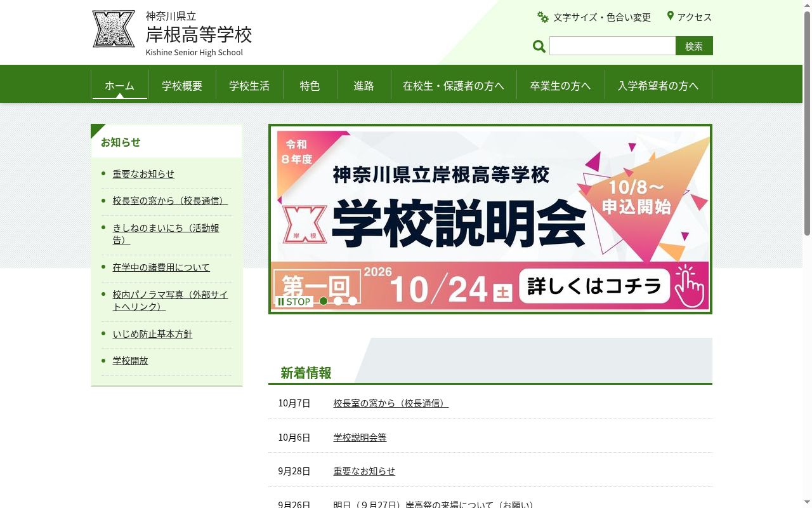This screenshot has width=812, height=508.
Task: Click the 岸根高等学校 site title
Action: (199, 34)
